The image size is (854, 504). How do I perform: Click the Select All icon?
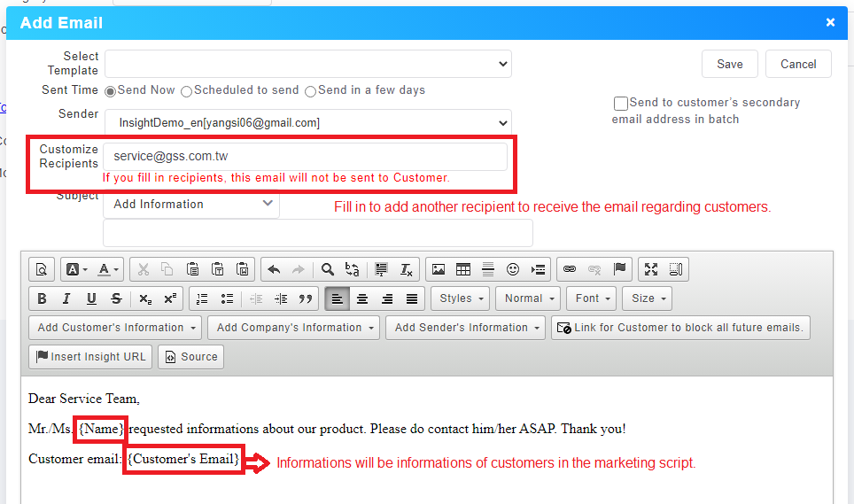[x=381, y=269]
